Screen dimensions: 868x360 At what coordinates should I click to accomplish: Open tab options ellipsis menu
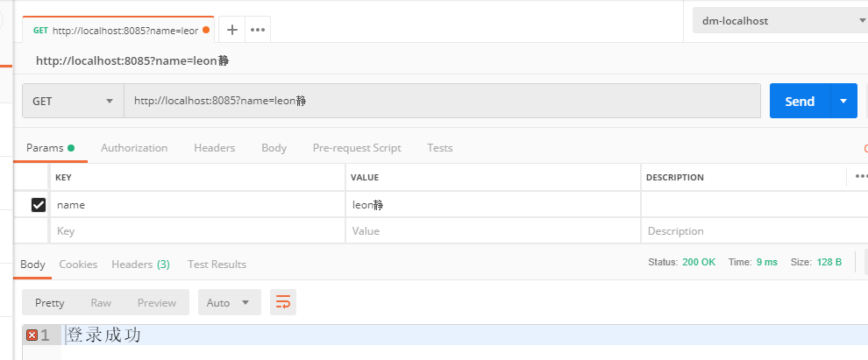click(258, 29)
